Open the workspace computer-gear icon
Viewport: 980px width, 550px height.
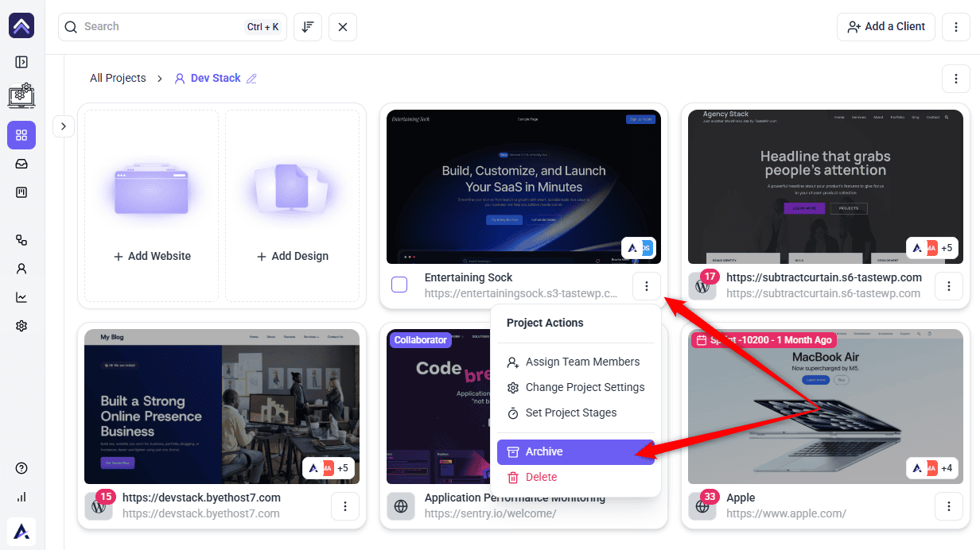[21, 95]
